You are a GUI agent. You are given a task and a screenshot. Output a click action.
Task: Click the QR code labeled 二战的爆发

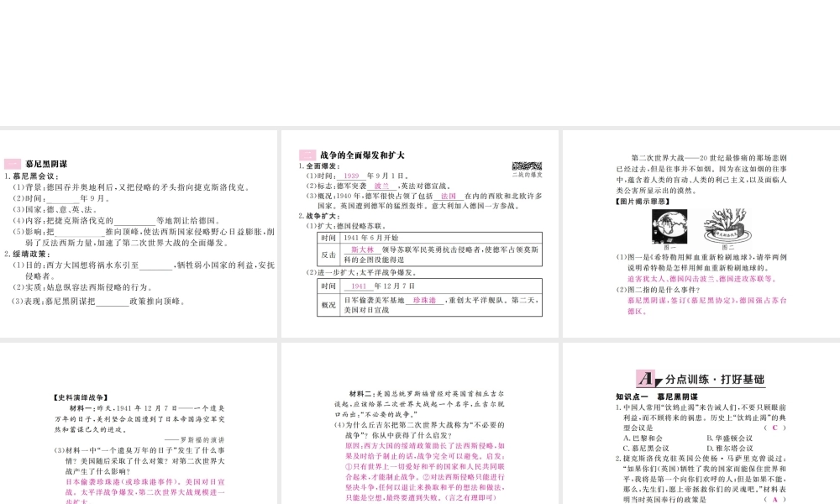coord(527,166)
